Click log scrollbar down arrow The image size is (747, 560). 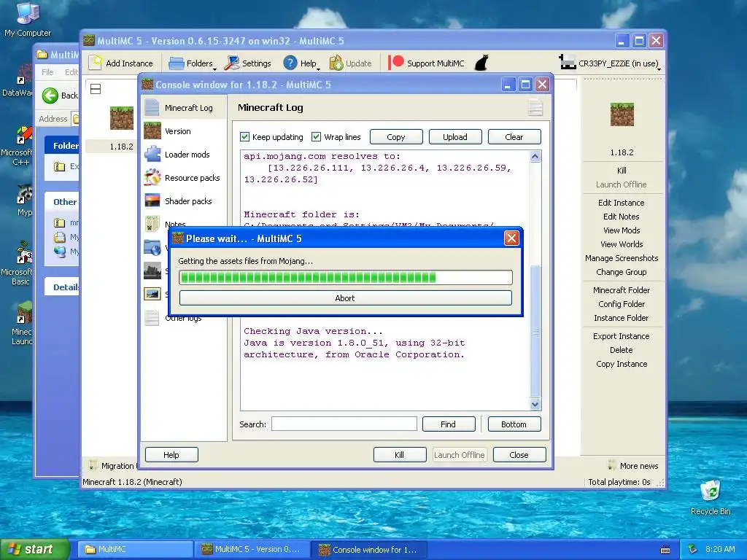(535, 404)
